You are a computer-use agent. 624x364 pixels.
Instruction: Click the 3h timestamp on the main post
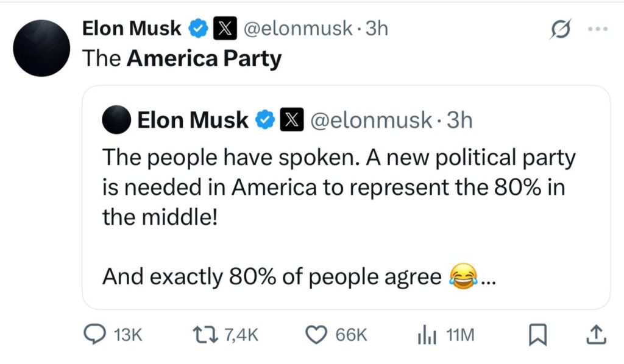(377, 29)
